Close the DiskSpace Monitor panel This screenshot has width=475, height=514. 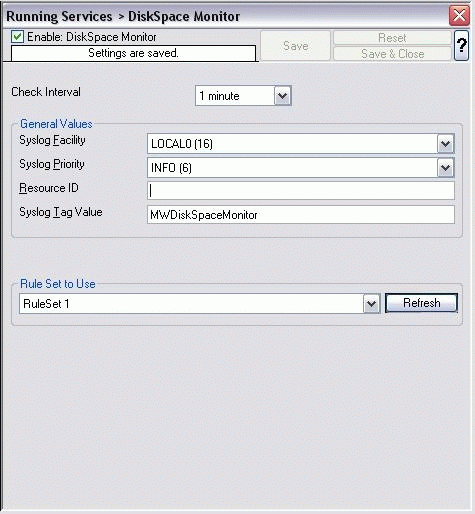click(459, 15)
